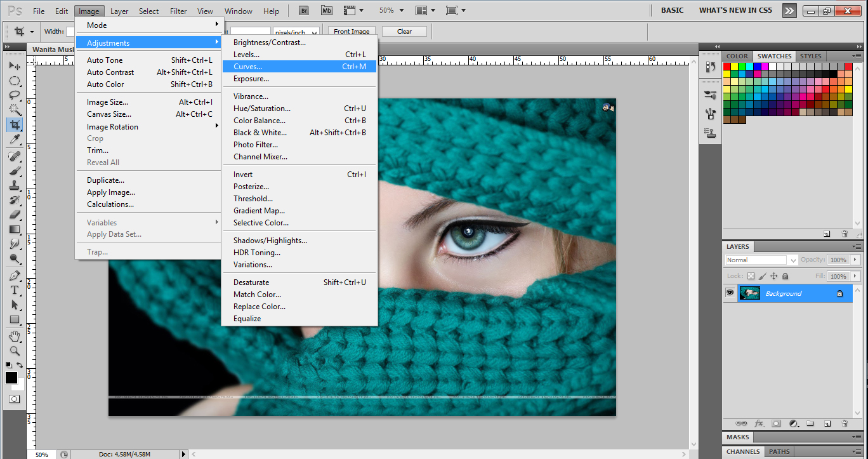Viewport: 868px width, 459px height.
Task: Select the Hand tool
Action: pos(14,336)
